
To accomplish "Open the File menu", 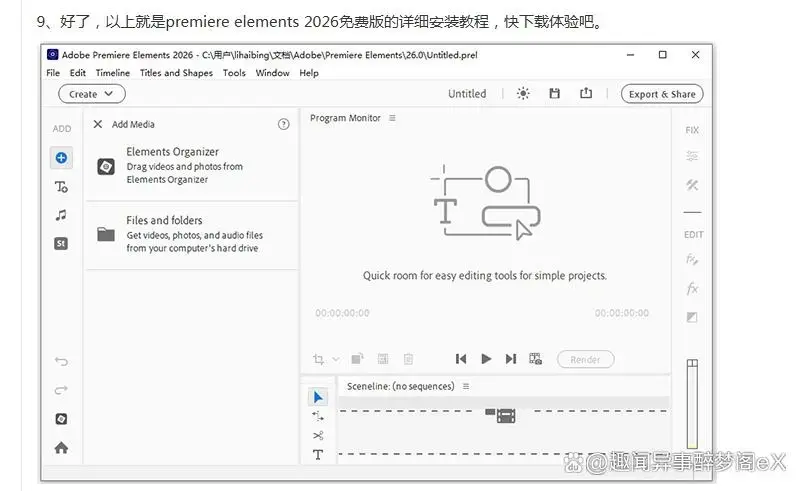I will click(x=53, y=73).
